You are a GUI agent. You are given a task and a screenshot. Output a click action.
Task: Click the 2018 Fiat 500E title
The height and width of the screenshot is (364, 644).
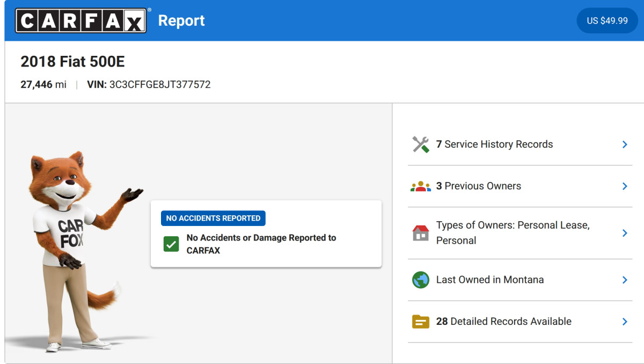pos(72,62)
